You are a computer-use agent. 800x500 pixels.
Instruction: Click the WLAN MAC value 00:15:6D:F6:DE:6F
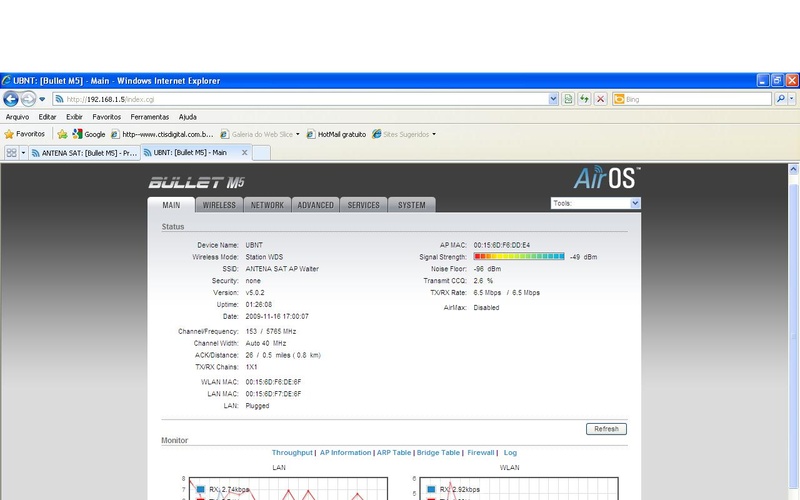click(273, 382)
